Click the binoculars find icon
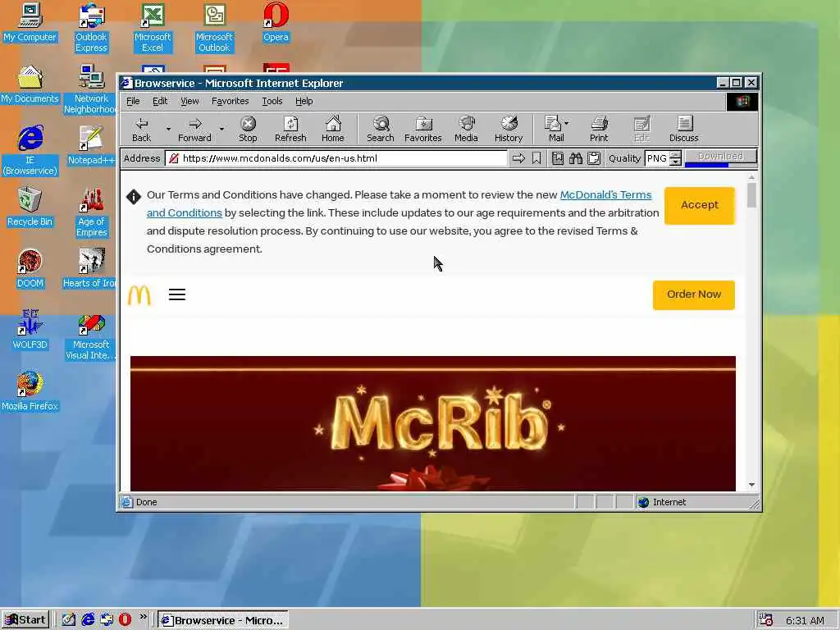Screen dimensions: 840x630 575,158
